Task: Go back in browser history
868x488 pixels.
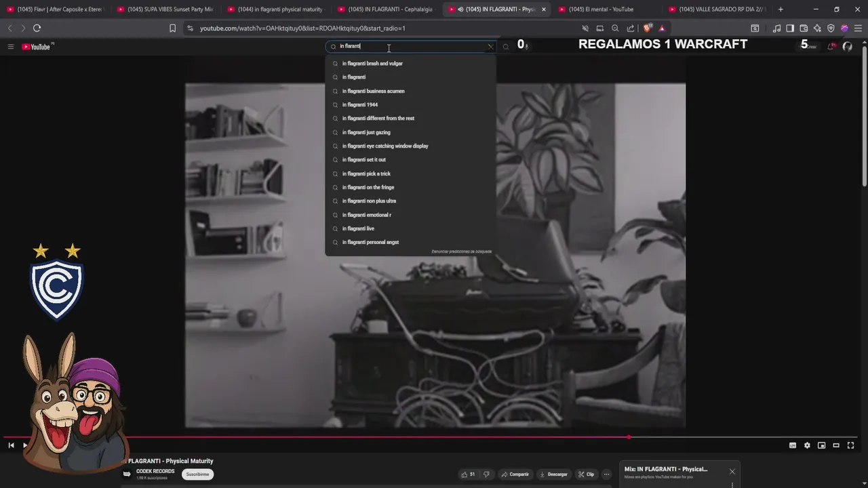Action: 9,28
